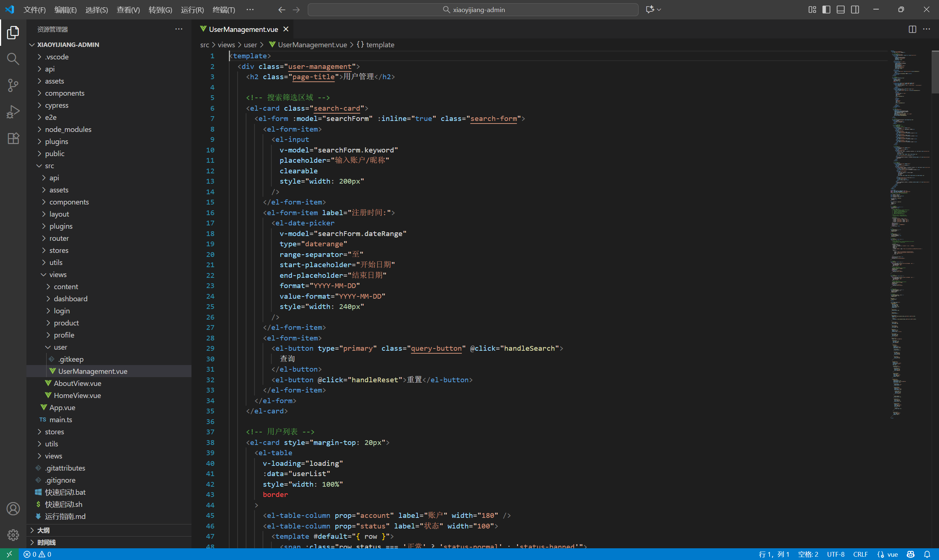Click the code minimap overview
Image resolution: width=939 pixels, height=560 pixels.
tap(910, 234)
